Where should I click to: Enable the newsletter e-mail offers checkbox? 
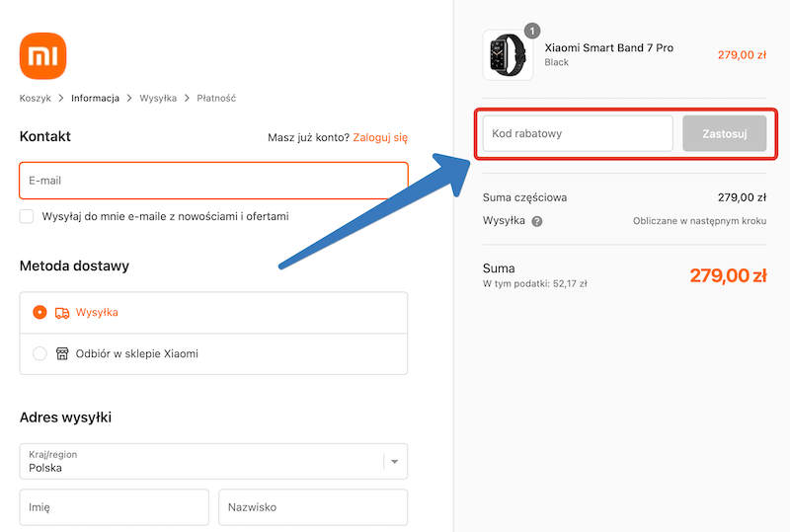(x=27, y=216)
